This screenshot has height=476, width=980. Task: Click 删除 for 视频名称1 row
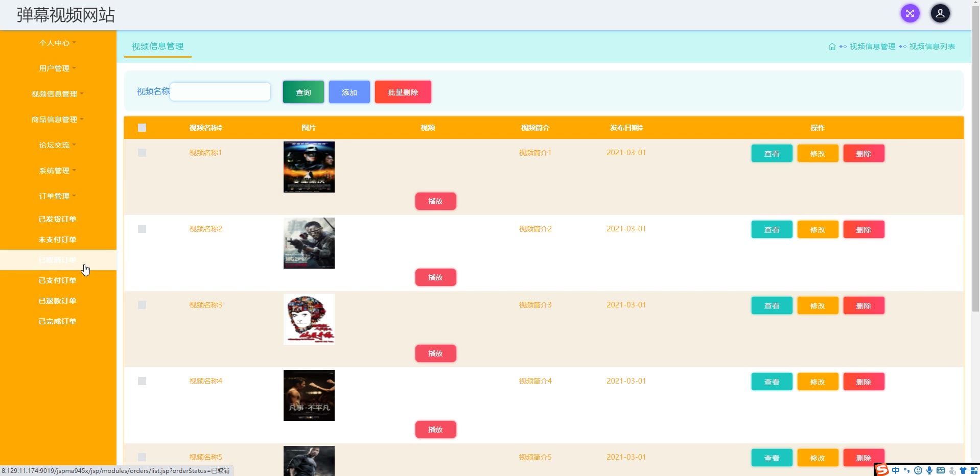864,153
